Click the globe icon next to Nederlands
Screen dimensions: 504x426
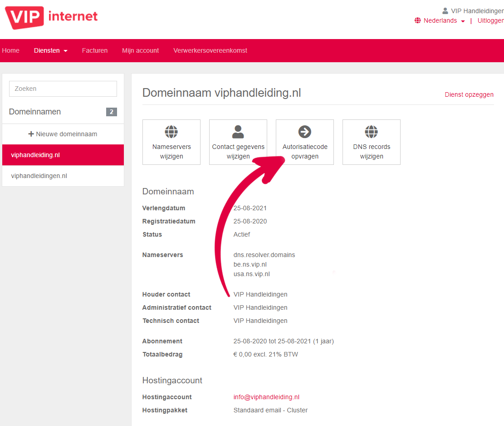click(x=417, y=20)
